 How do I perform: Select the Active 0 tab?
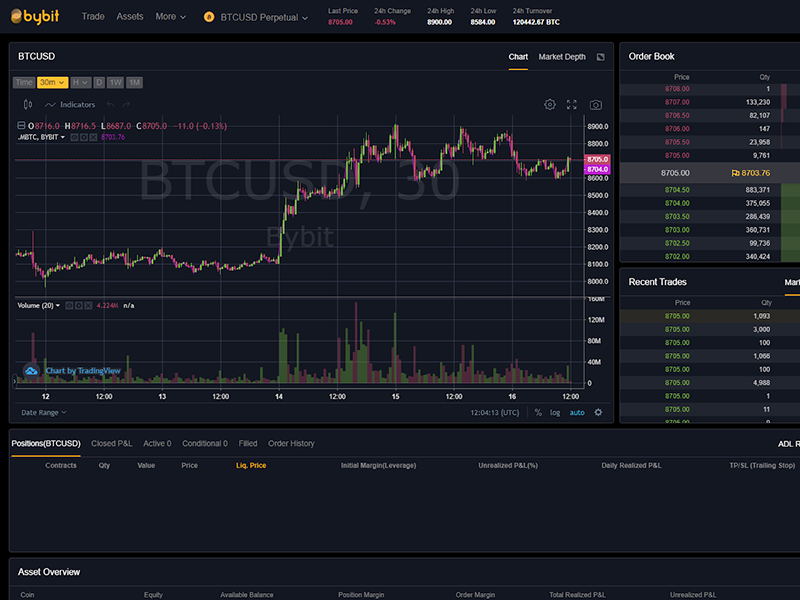click(157, 443)
